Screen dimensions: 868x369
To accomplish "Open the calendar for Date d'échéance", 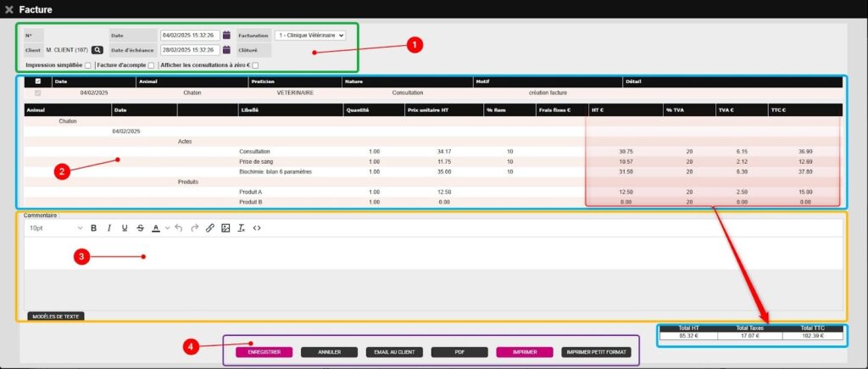I will point(226,50).
